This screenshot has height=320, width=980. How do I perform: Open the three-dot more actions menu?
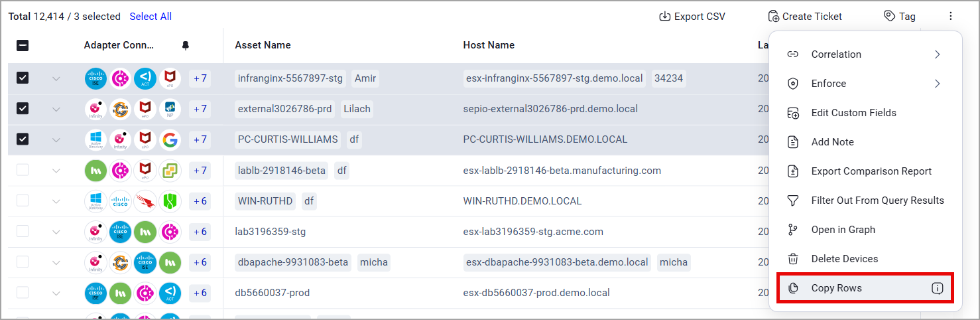(951, 16)
